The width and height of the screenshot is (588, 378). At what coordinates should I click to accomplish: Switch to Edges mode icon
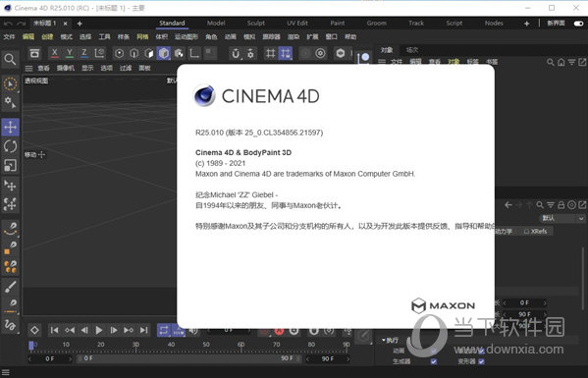[x=134, y=53]
